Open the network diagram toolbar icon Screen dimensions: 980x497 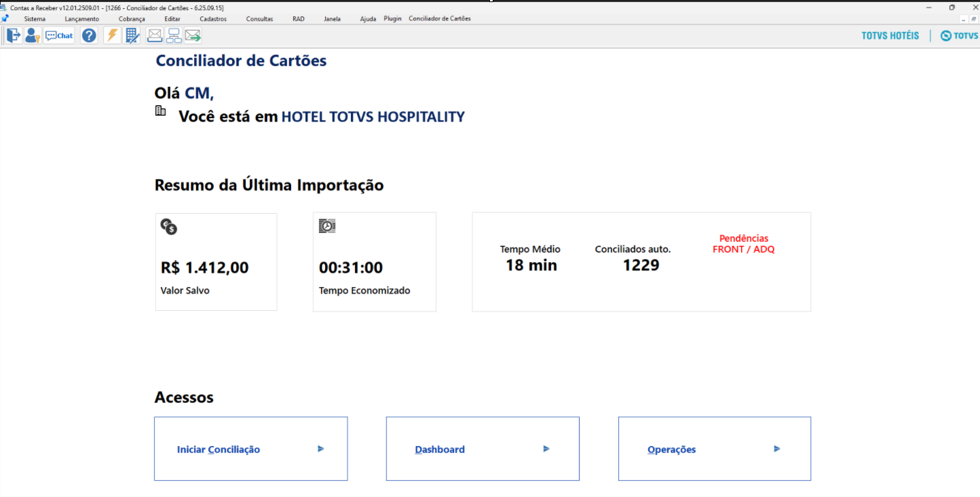174,35
